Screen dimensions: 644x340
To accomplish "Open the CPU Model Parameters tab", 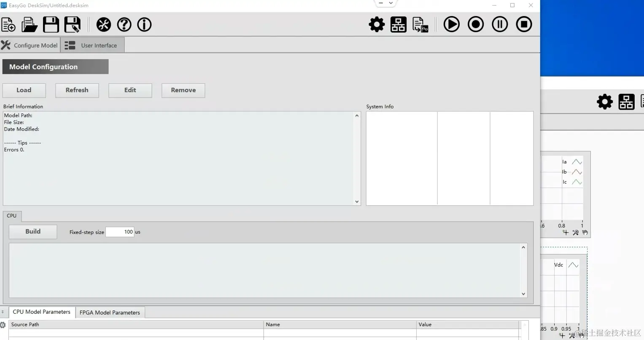I will click(x=42, y=312).
